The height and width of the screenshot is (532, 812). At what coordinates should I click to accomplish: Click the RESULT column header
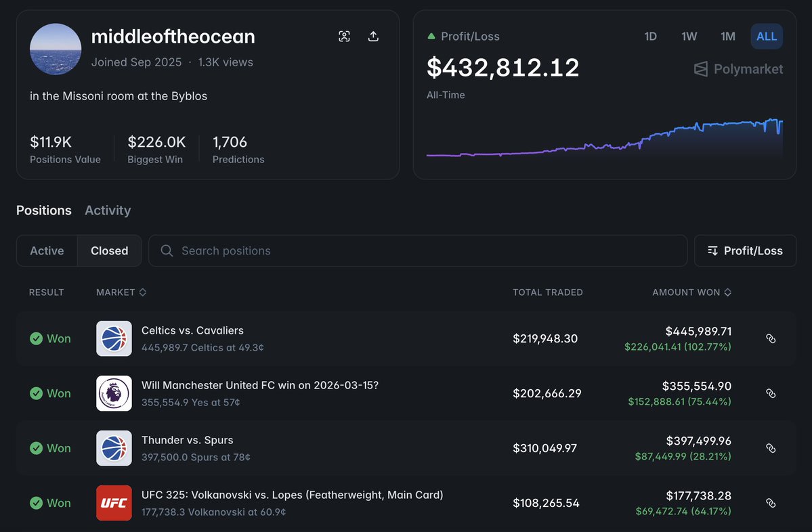point(47,292)
